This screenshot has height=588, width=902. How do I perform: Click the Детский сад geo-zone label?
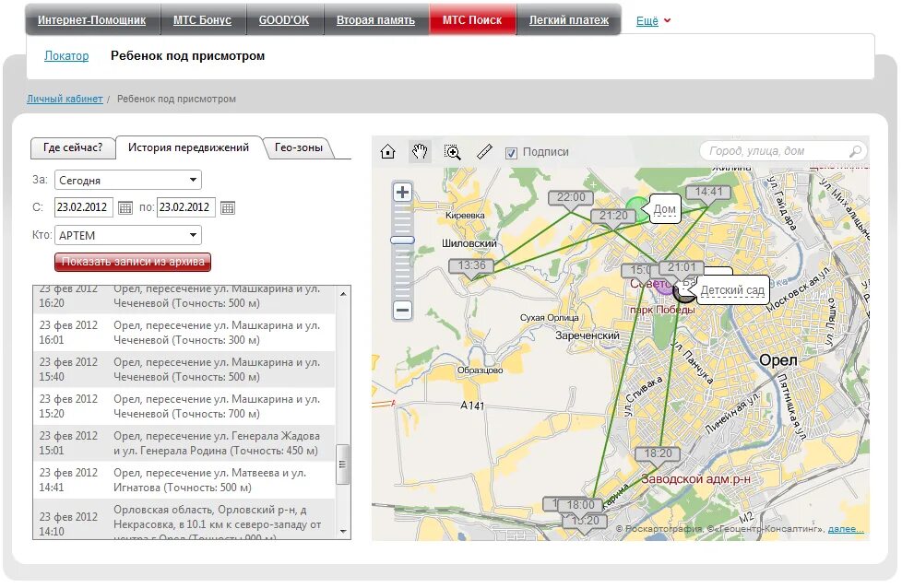tap(731, 290)
